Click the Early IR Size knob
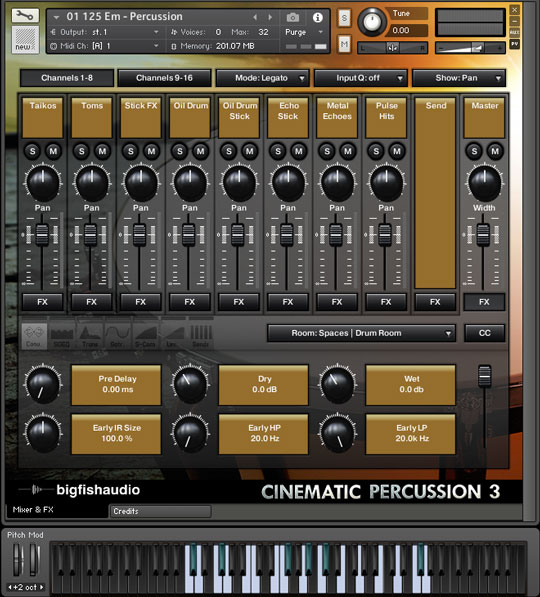The height and width of the screenshot is (597, 540). pos(43,434)
